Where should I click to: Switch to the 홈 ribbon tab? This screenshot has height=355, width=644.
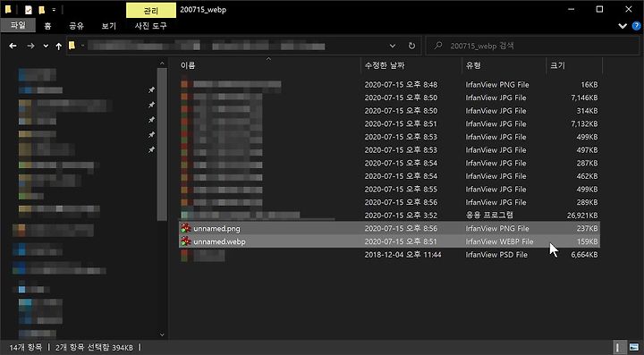[47, 26]
